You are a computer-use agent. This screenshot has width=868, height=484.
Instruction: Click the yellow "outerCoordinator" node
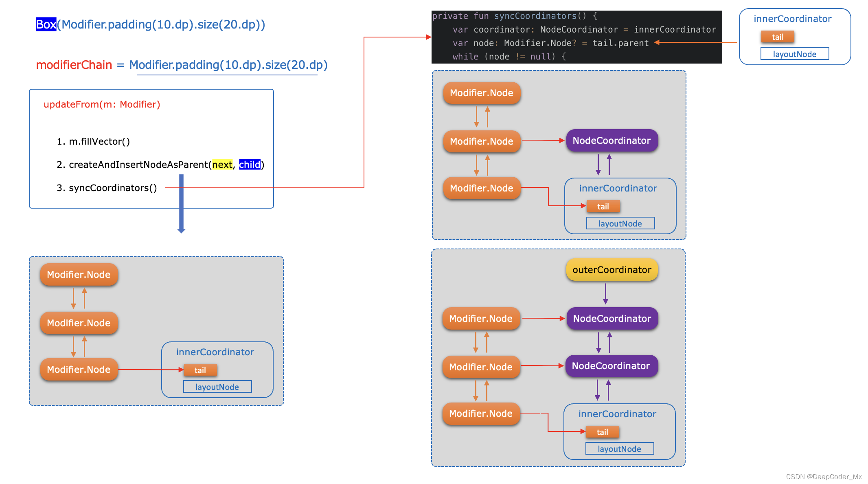(x=612, y=270)
